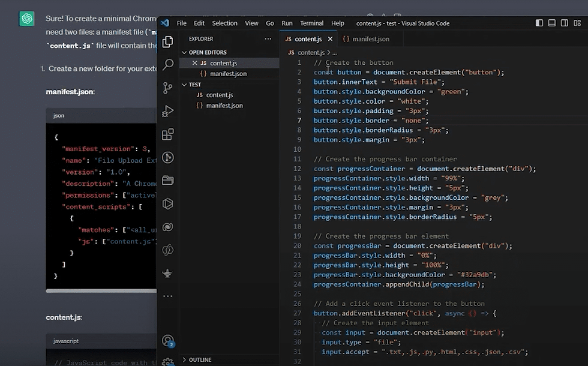Open the Extensions view
Viewport: 588px width, 366px height.
point(167,134)
